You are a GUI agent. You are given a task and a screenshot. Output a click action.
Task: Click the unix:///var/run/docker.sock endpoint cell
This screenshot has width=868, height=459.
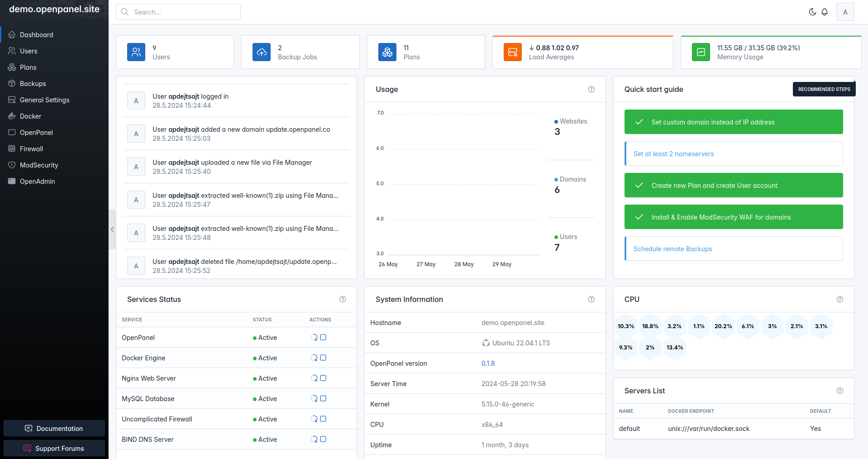(x=709, y=429)
